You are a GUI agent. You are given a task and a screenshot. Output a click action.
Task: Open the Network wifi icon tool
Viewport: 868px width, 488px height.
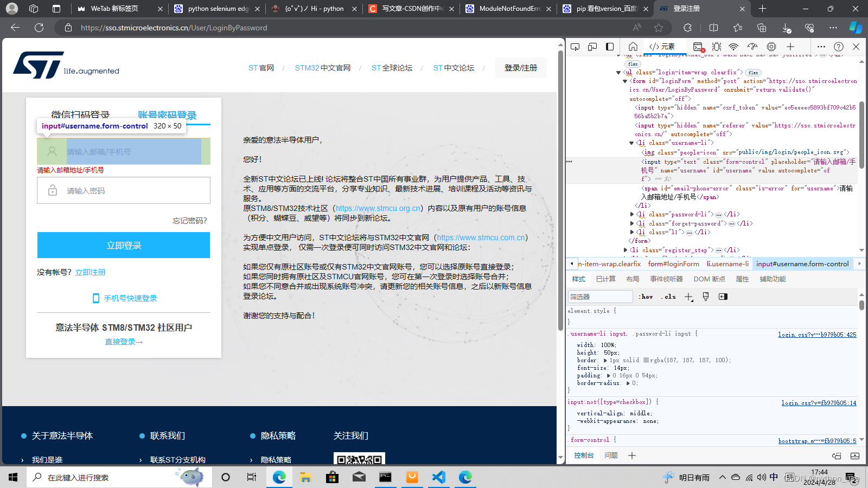(x=733, y=47)
